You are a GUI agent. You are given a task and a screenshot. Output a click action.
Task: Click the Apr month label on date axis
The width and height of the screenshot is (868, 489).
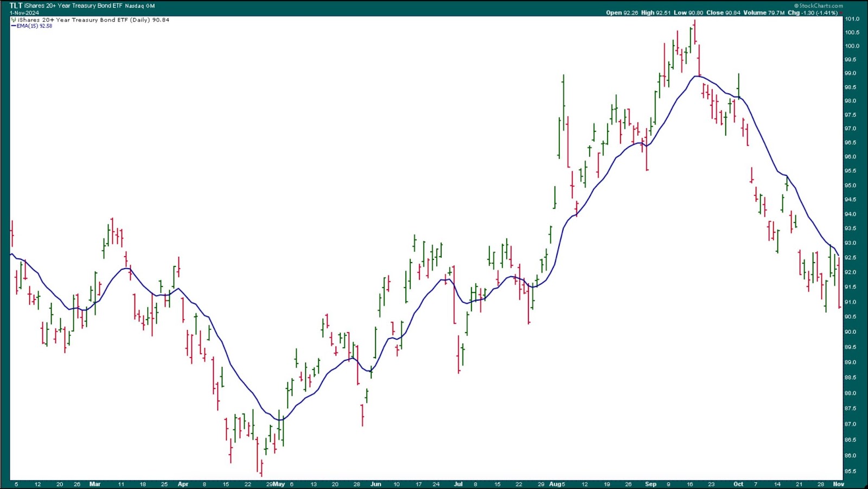pyautogui.click(x=183, y=484)
